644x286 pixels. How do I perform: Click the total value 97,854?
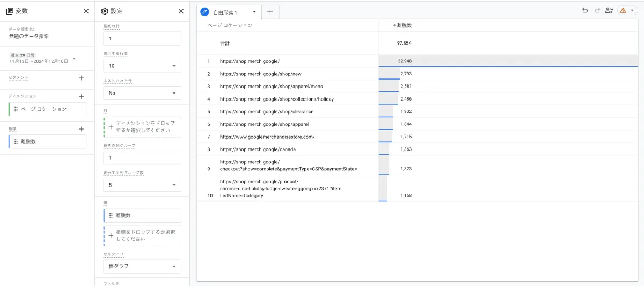pyautogui.click(x=404, y=43)
